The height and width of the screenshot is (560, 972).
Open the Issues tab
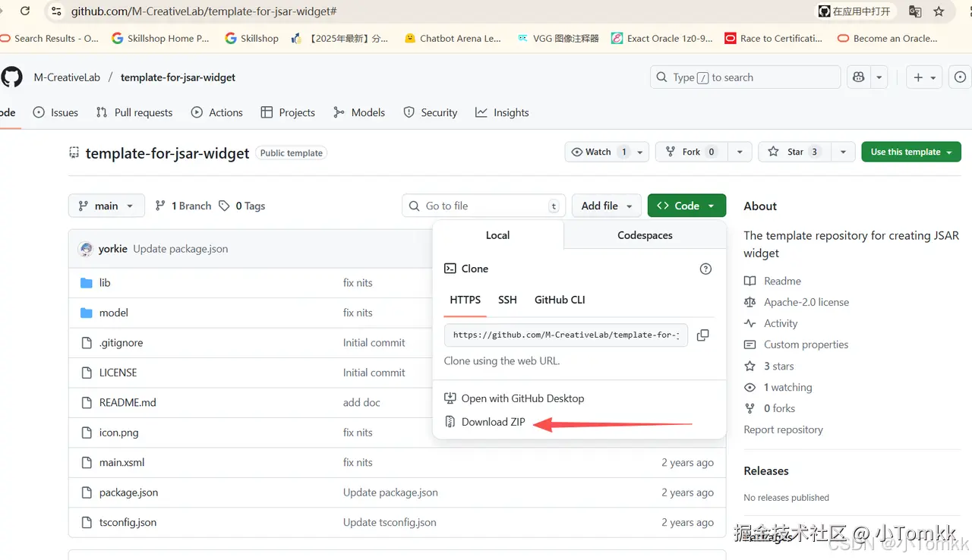click(x=55, y=112)
